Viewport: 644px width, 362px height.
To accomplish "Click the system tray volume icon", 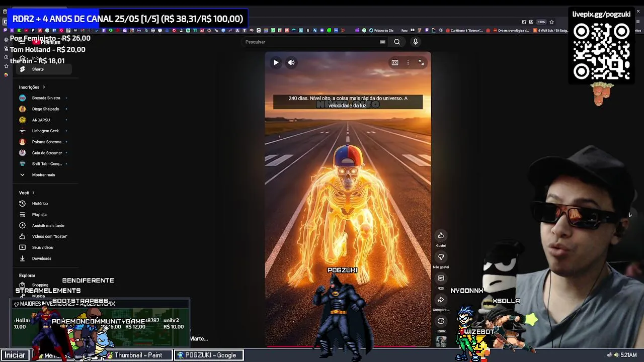I will tap(617, 355).
